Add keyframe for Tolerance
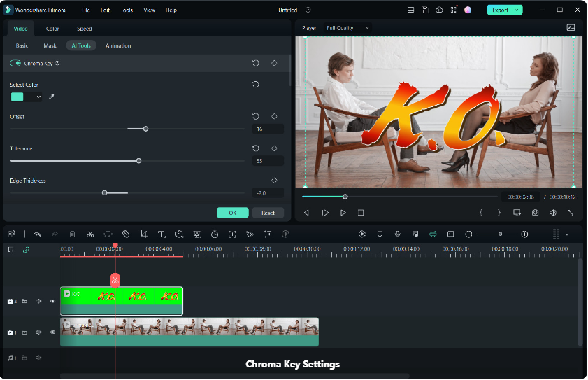The height and width of the screenshot is (380, 588). (x=274, y=148)
